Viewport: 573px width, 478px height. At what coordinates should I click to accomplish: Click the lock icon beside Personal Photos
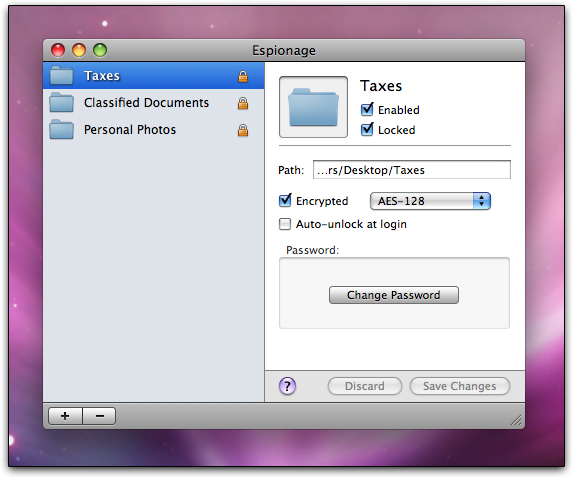pos(243,130)
